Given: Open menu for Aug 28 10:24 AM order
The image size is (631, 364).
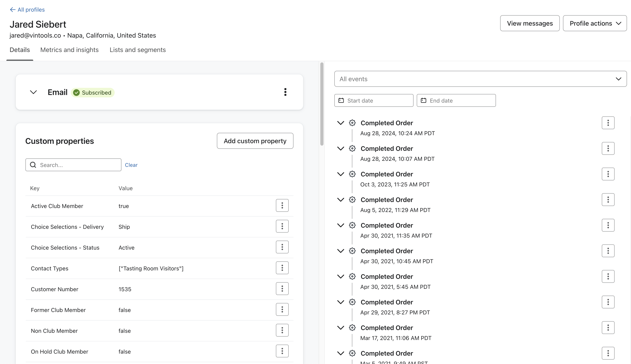Looking at the screenshot, I should [x=608, y=123].
